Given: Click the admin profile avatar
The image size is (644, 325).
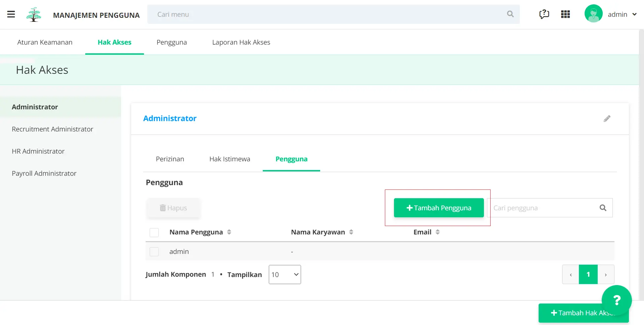Looking at the screenshot, I should (x=593, y=14).
